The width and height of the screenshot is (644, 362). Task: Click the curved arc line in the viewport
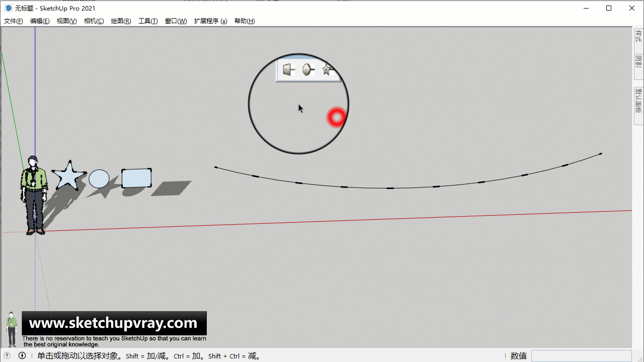coord(390,188)
